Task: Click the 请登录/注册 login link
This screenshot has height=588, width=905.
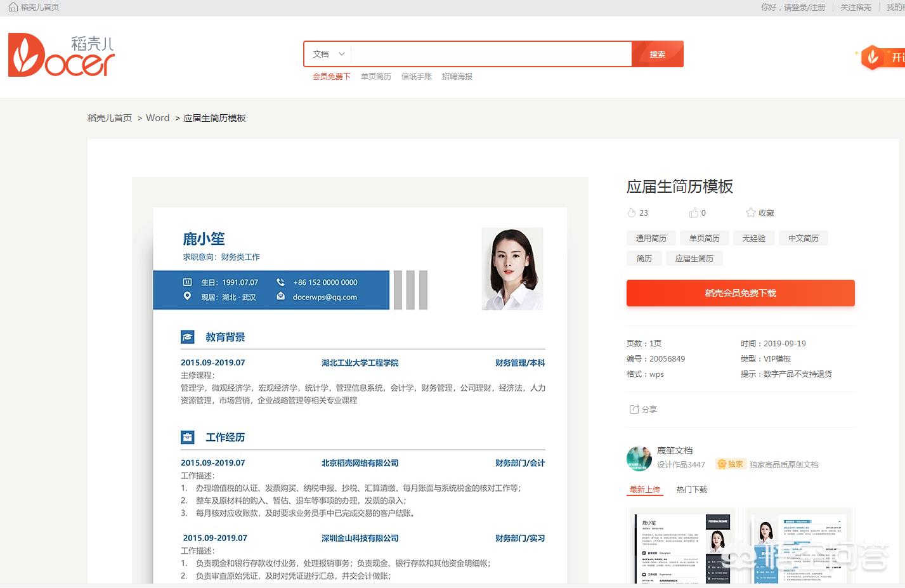Action: pos(805,7)
